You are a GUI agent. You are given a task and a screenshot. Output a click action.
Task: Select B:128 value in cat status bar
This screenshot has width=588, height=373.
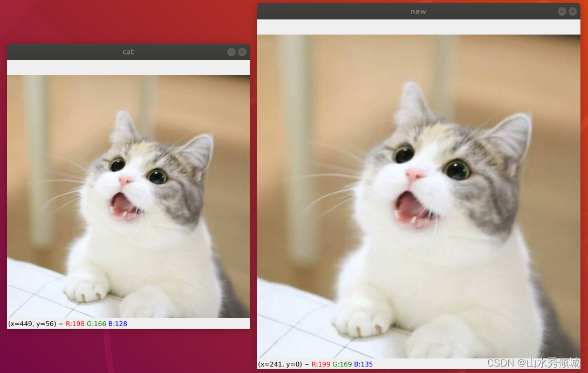pyautogui.click(x=118, y=323)
